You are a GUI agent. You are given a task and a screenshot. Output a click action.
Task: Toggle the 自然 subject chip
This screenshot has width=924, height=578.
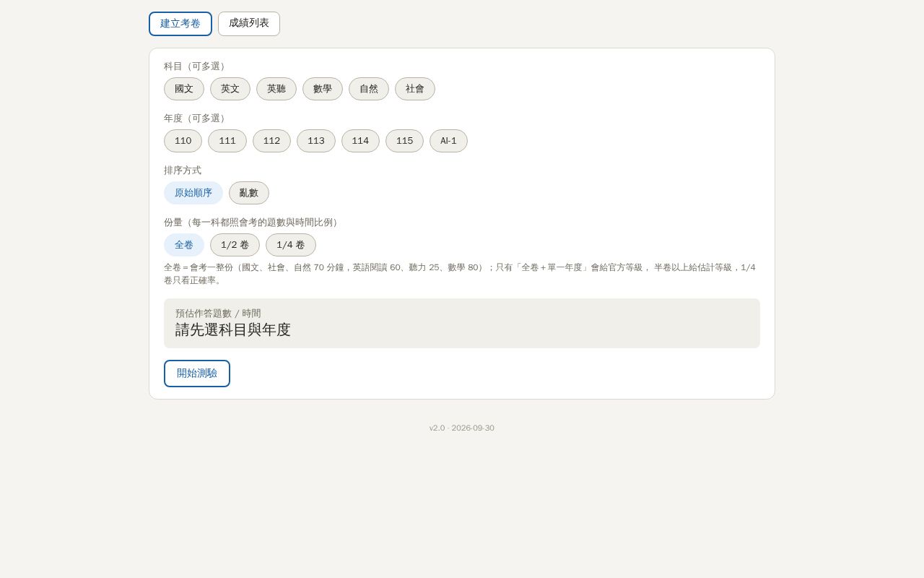369,89
